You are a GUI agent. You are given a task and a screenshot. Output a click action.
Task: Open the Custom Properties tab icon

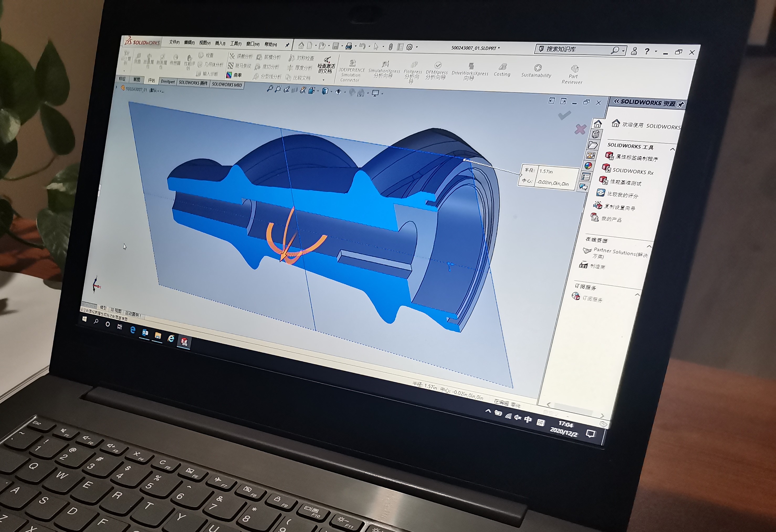click(586, 176)
